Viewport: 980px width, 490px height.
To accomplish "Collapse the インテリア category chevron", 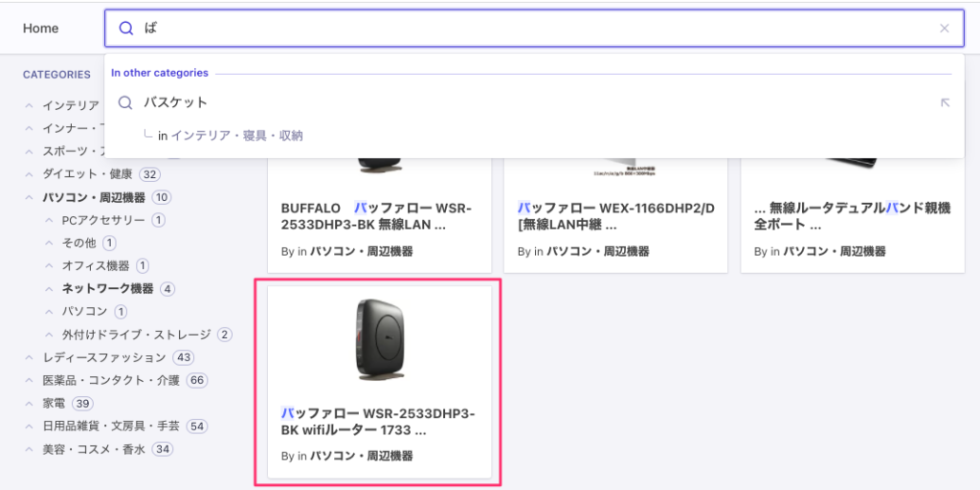I will click(x=29, y=105).
